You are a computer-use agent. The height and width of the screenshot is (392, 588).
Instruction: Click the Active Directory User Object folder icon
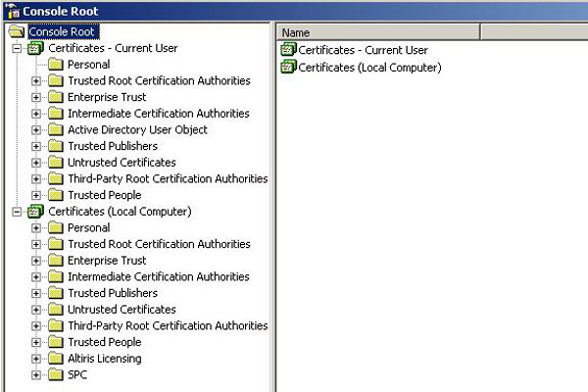(56, 129)
